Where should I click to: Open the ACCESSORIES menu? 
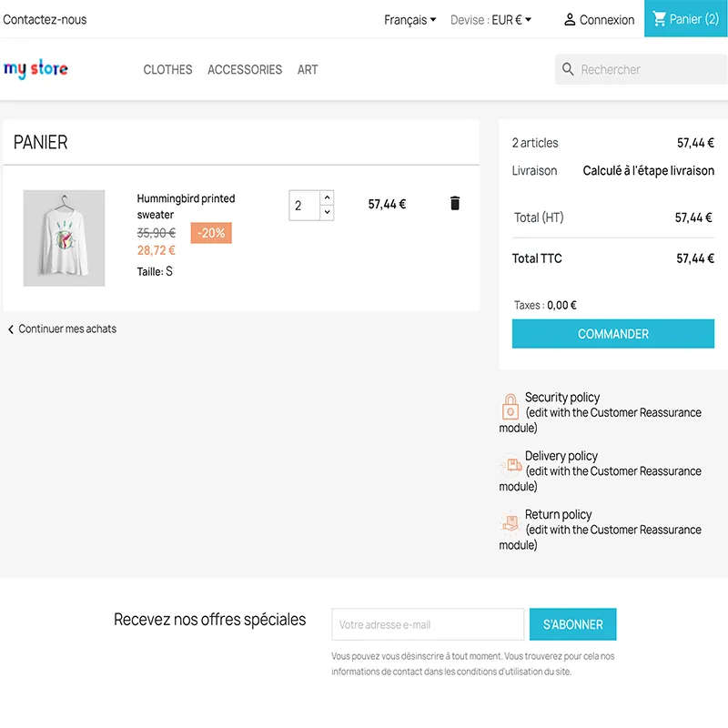point(245,70)
